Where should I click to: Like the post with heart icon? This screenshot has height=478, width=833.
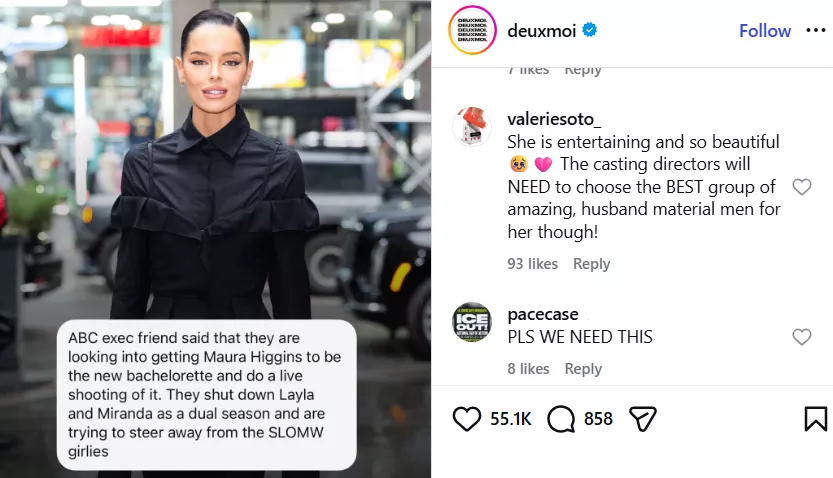(x=466, y=419)
